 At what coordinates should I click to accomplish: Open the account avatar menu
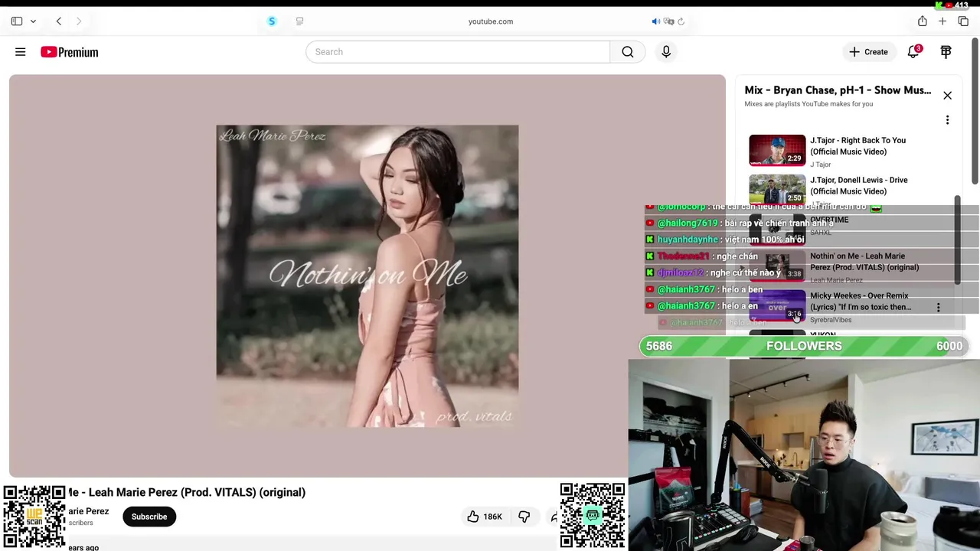(946, 52)
